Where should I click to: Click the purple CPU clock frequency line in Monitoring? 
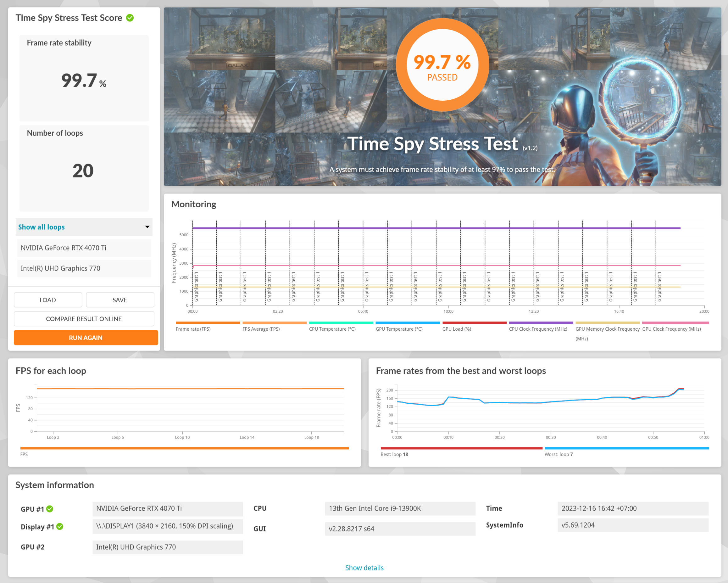[436, 228]
